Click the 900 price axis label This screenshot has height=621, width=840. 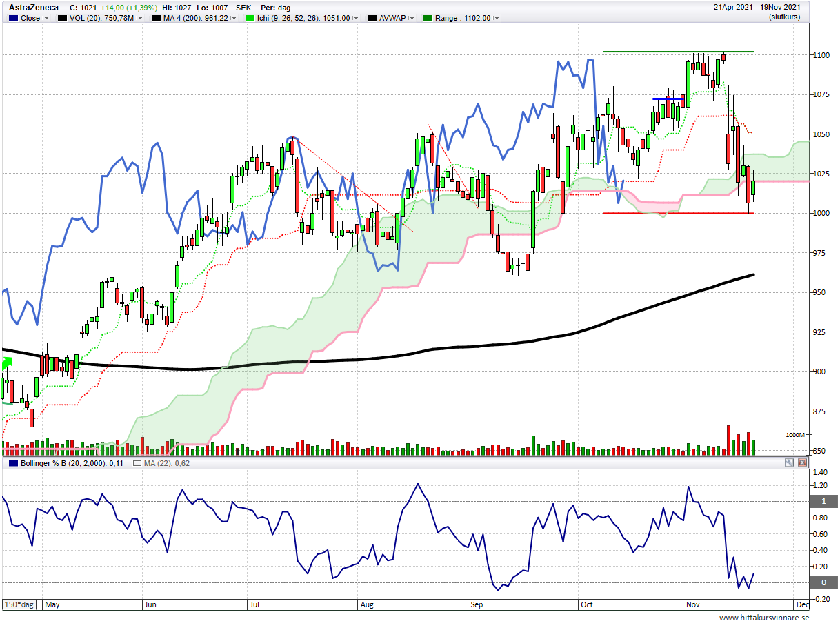pos(818,372)
